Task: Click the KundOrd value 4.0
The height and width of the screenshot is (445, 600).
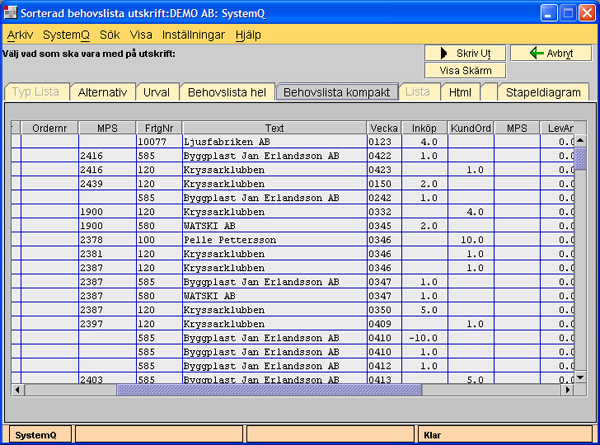Action: [471, 212]
